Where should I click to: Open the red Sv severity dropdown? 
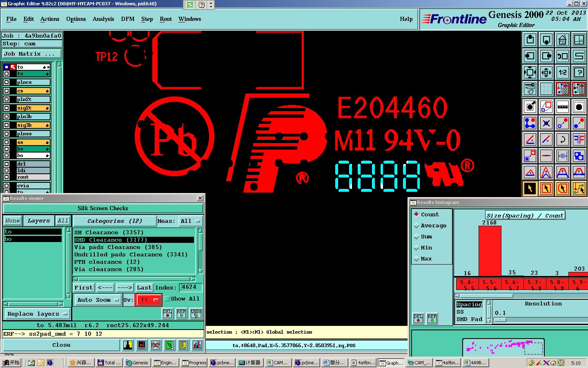[x=149, y=300]
